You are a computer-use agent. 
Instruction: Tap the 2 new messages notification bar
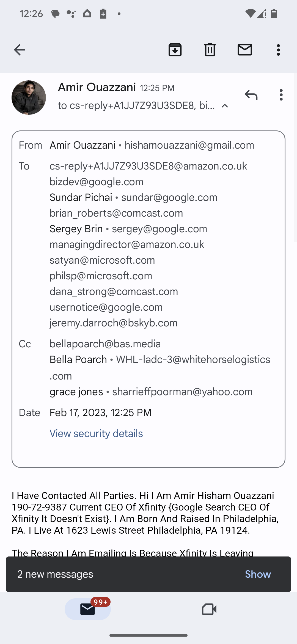pyautogui.click(x=148, y=574)
